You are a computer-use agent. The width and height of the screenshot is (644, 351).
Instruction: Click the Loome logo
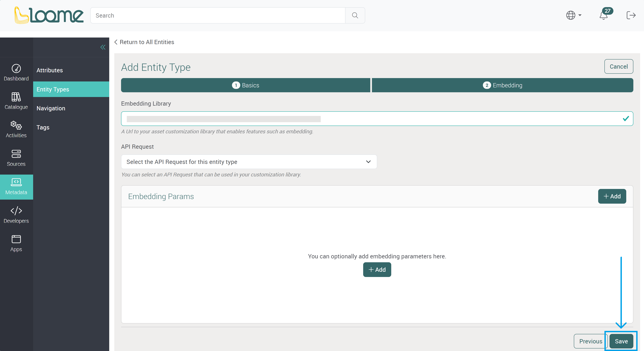(x=49, y=15)
